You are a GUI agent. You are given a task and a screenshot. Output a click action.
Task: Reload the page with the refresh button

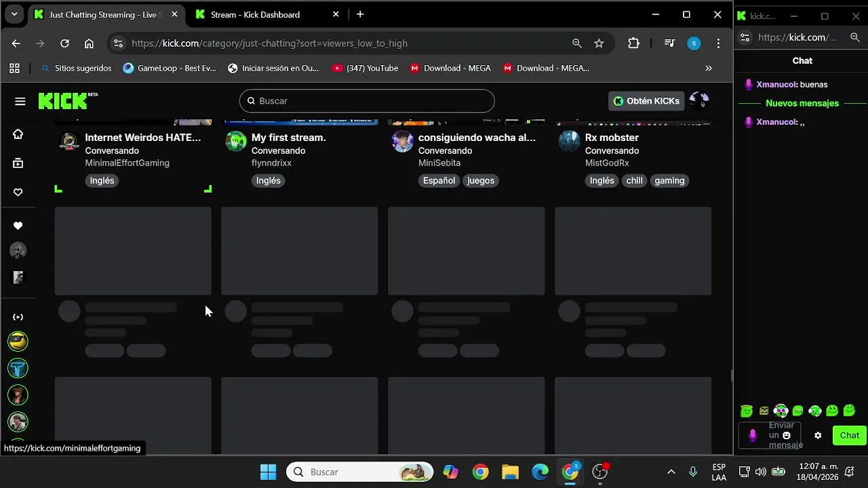coord(64,43)
